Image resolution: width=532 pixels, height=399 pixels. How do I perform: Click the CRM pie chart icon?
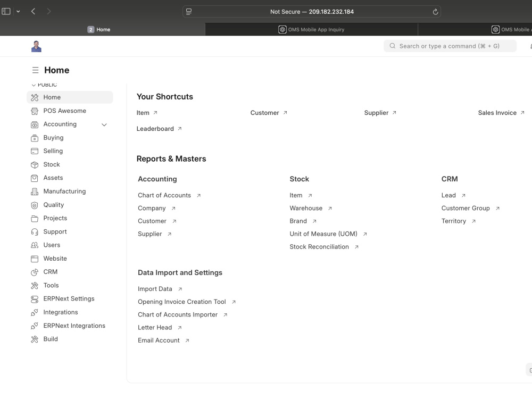coord(35,272)
